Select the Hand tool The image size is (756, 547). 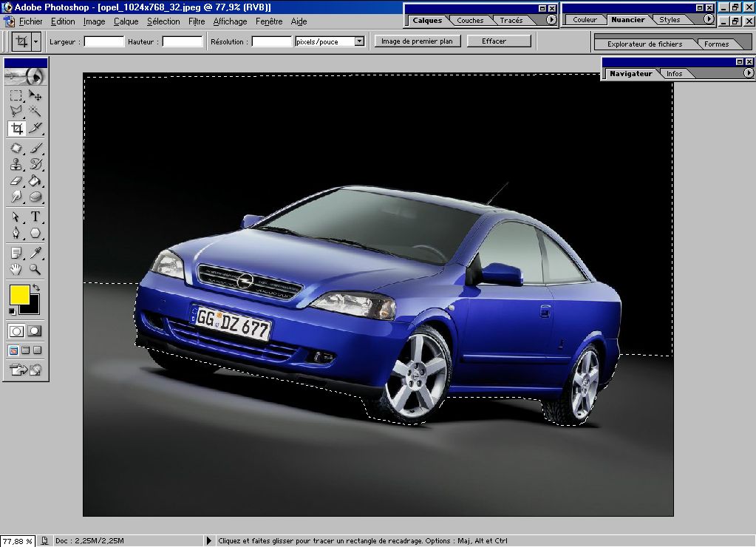[x=16, y=269]
